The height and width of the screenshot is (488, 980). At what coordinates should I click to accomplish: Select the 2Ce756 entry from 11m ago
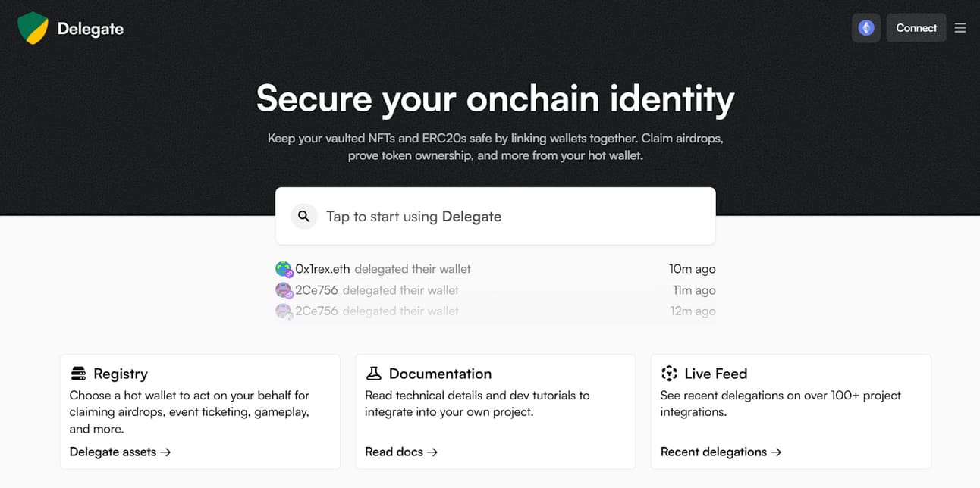495,290
